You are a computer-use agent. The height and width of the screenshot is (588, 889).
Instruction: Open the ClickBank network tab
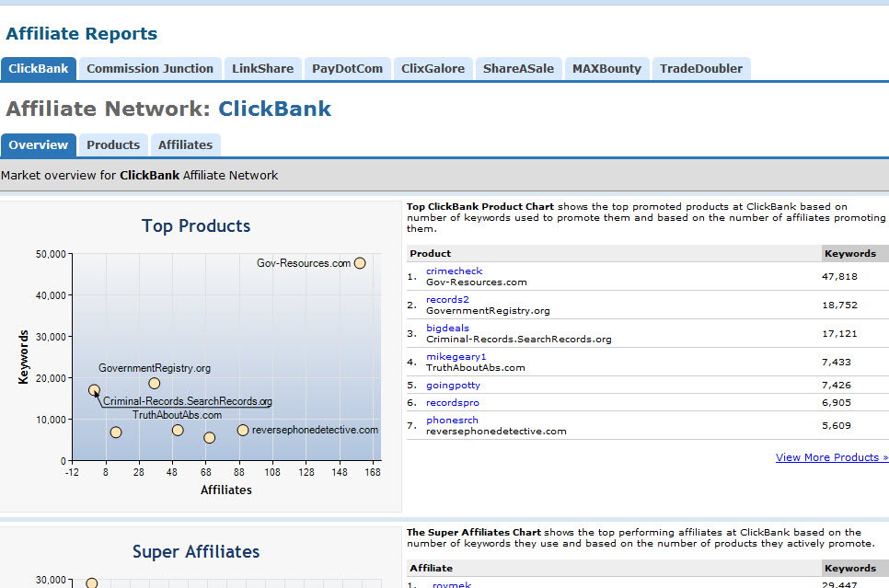coord(38,69)
